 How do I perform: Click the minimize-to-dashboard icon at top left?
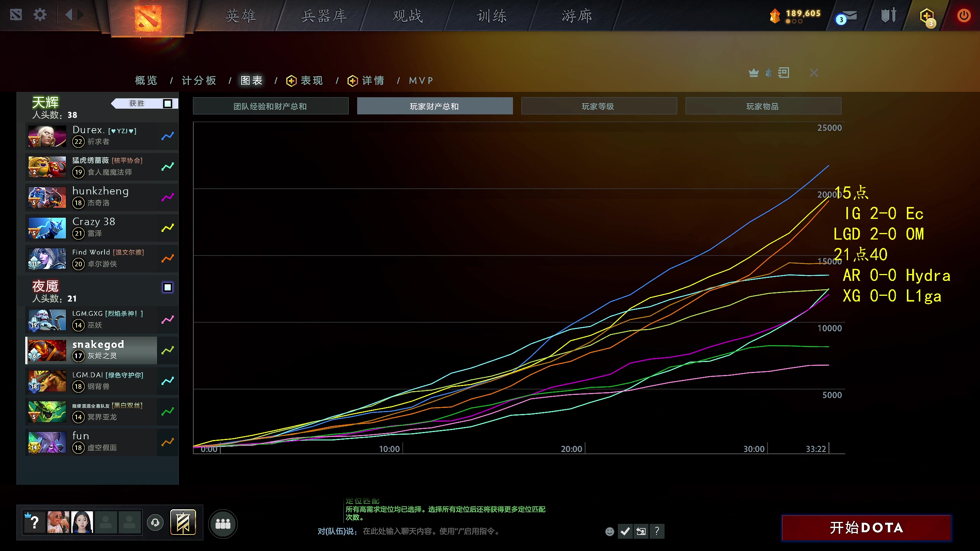(x=16, y=15)
